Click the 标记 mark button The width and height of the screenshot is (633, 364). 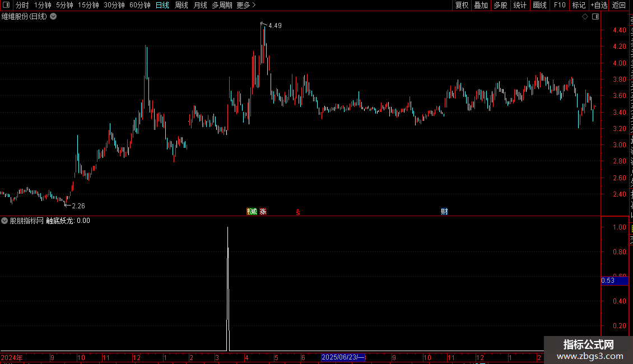(579, 5)
